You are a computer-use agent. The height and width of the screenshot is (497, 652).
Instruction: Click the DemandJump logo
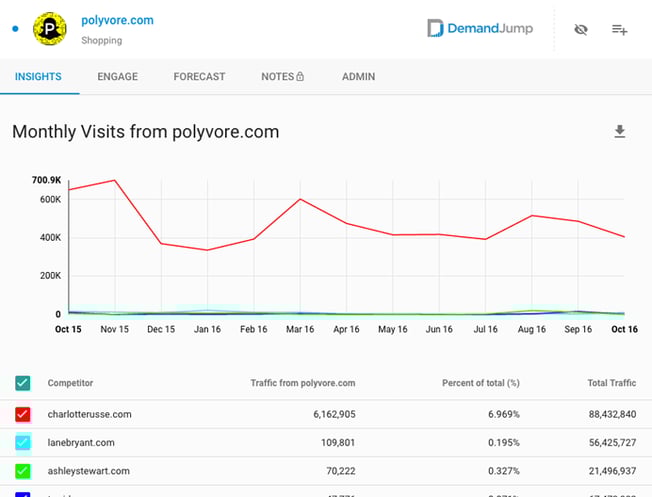480,28
